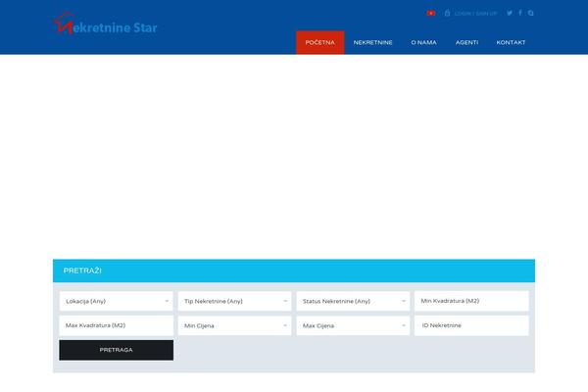Click the ID Nekretnine input field
The width and height of the screenshot is (588, 392).
click(471, 325)
